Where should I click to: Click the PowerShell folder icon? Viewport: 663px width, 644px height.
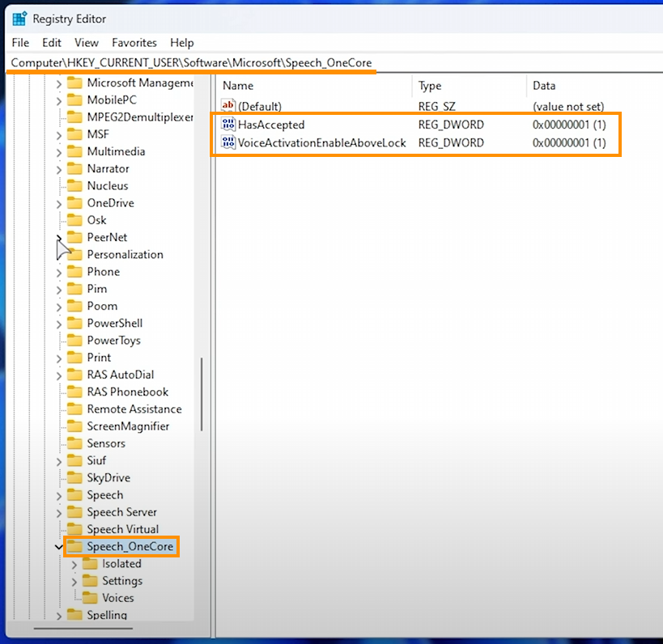[74, 323]
